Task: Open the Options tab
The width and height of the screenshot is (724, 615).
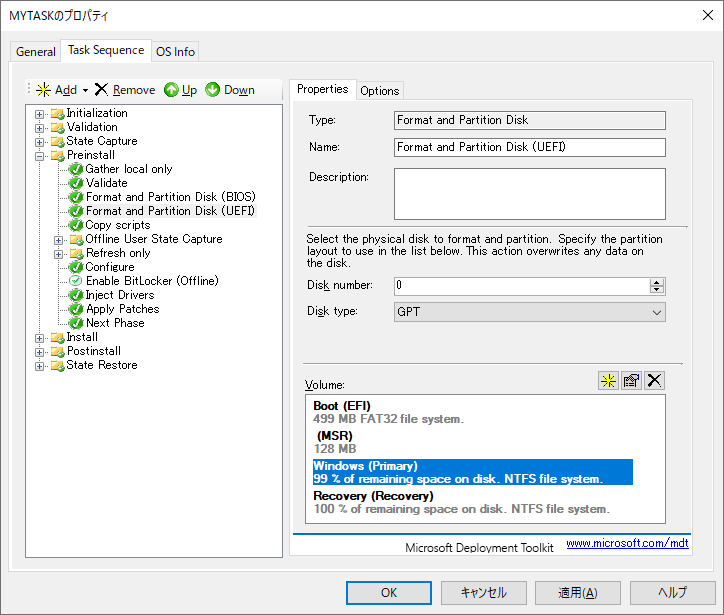Action: click(x=380, y=90)
